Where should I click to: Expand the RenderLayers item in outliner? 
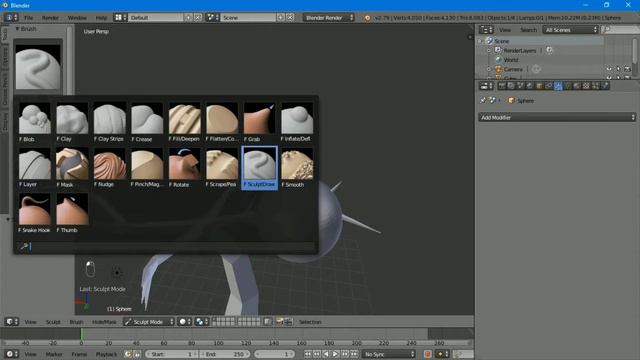[x=489, y=51]
